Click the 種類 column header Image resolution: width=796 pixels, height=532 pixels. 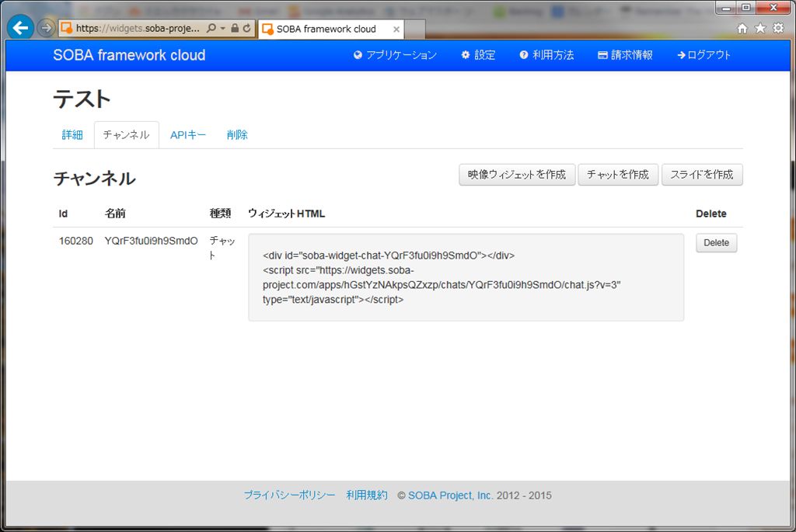[220, 214]
